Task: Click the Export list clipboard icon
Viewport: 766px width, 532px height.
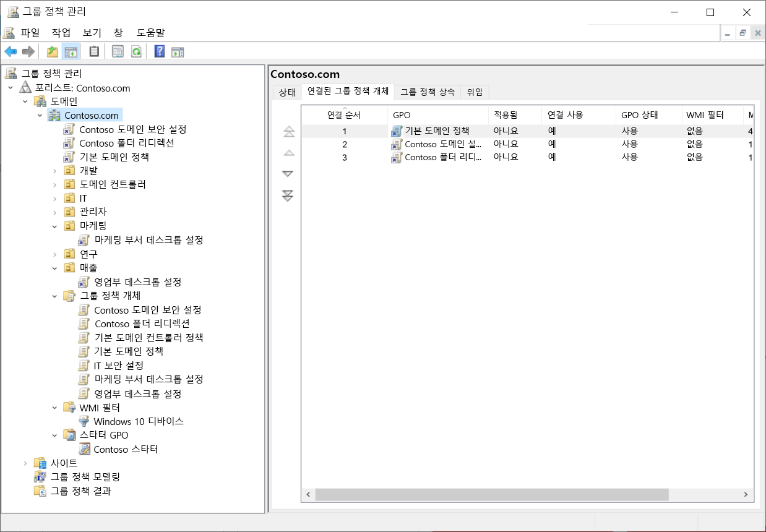Action: tap(94, 51)
